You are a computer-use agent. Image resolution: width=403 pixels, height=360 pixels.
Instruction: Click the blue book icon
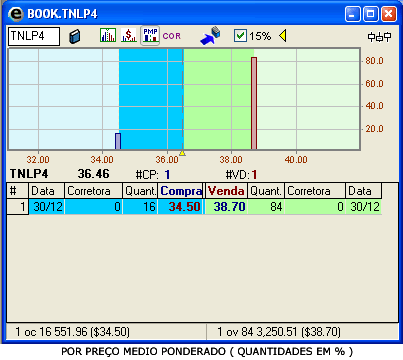75,36
